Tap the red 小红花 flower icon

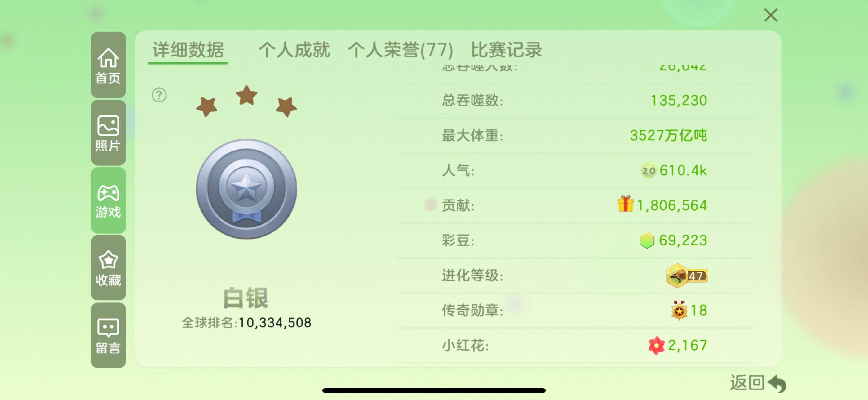point(656,345)
